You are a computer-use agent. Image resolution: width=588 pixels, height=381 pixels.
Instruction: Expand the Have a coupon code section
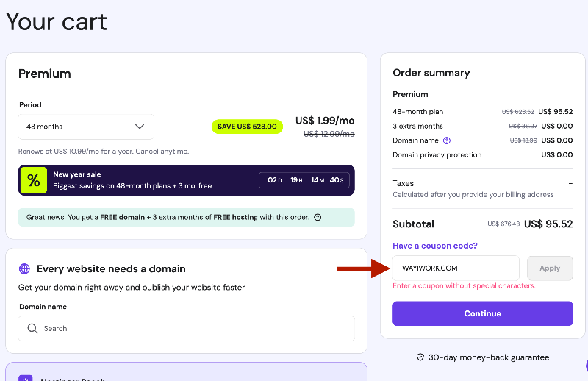[x=435, y=246]
